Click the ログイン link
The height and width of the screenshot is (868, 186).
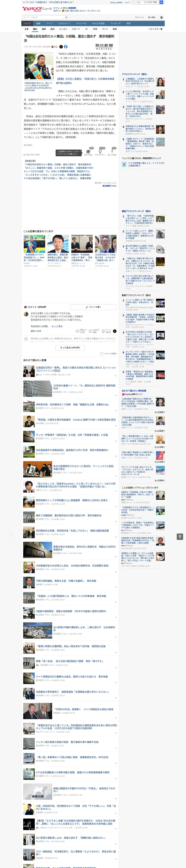coord(57,11)
